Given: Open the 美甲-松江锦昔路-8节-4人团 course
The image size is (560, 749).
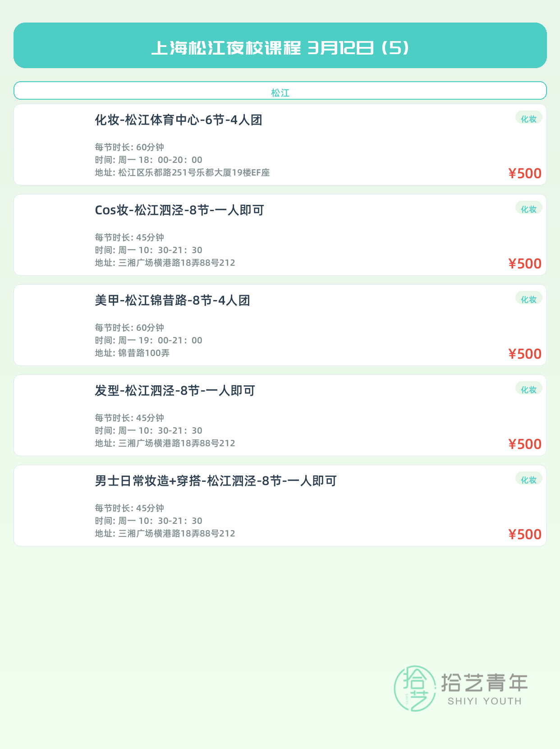Looking at the screenshot, I should click(x=172, y=301).
